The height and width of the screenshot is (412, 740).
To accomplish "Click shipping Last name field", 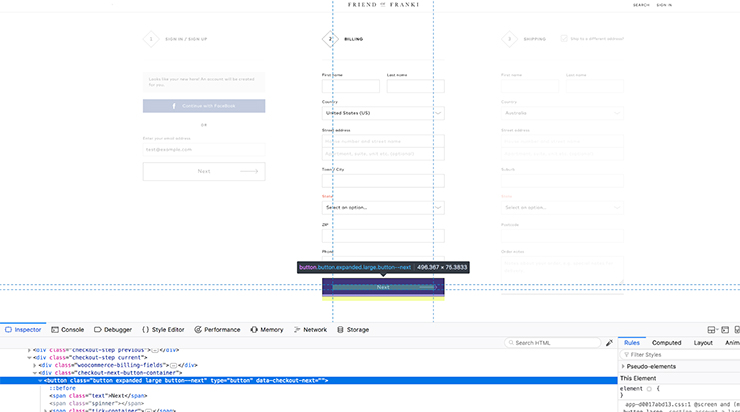I will point(595,86).
